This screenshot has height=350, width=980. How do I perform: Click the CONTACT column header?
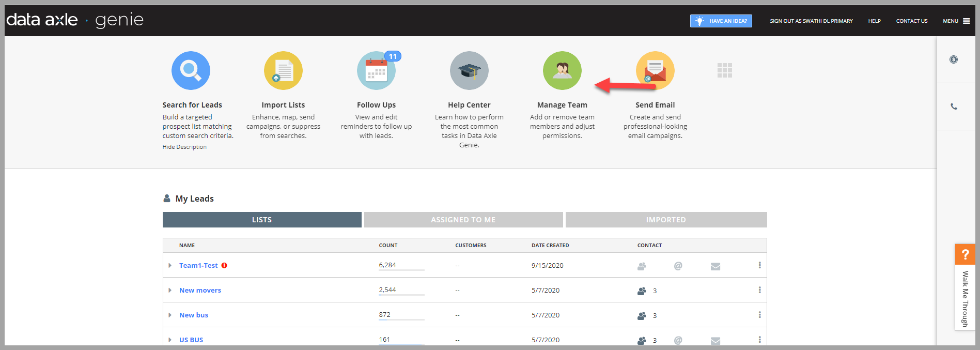click(x=649, y=246)
